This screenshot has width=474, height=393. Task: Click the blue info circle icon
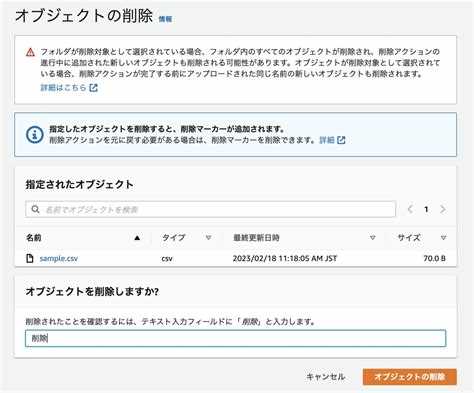pyautogui.click(x=35, y=135)
